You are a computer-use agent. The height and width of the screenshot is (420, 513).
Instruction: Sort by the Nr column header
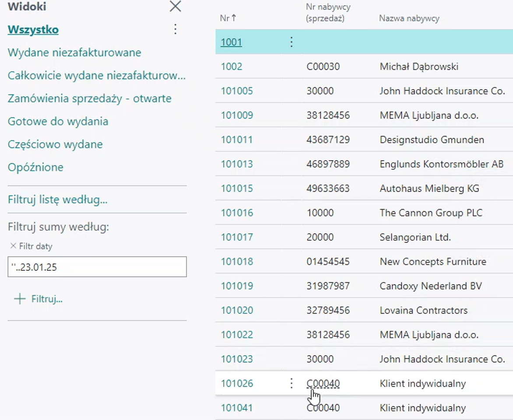click(228, 18)
